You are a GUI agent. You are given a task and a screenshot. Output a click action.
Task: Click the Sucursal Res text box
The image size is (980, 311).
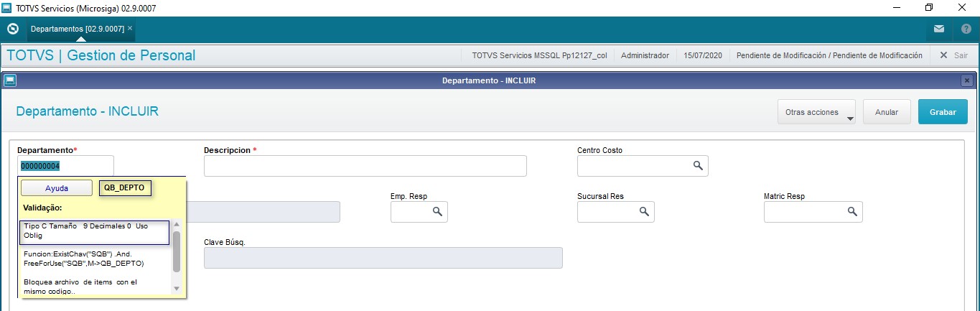[x=616, y=212]
